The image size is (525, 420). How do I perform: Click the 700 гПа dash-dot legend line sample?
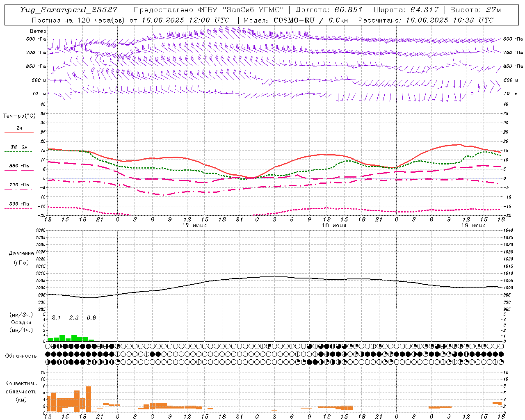click(x=19, y=189)
